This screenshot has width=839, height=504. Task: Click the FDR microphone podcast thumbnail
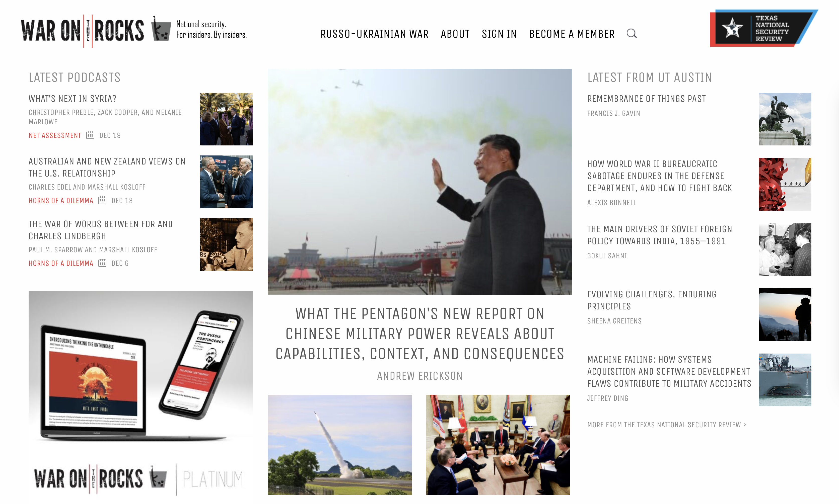[x=226, y=244]
